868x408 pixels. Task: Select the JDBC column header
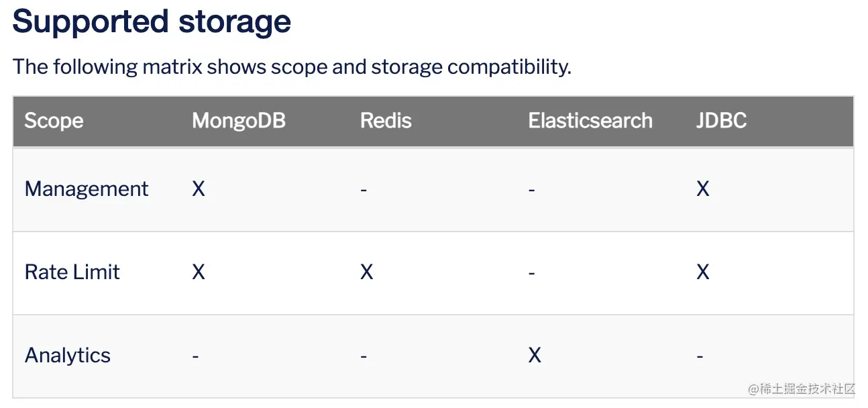click(x=721, y=121)
